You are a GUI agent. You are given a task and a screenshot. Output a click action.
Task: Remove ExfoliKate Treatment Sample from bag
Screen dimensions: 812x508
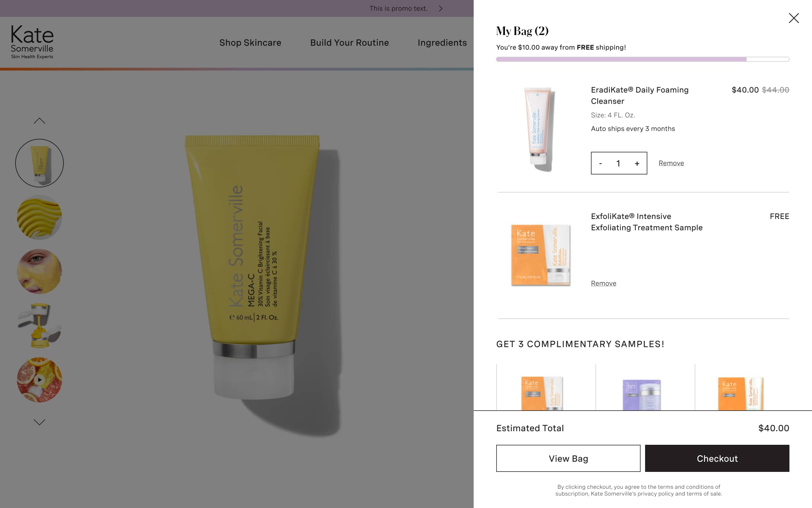pyautogui.click(x=603, y=283)
